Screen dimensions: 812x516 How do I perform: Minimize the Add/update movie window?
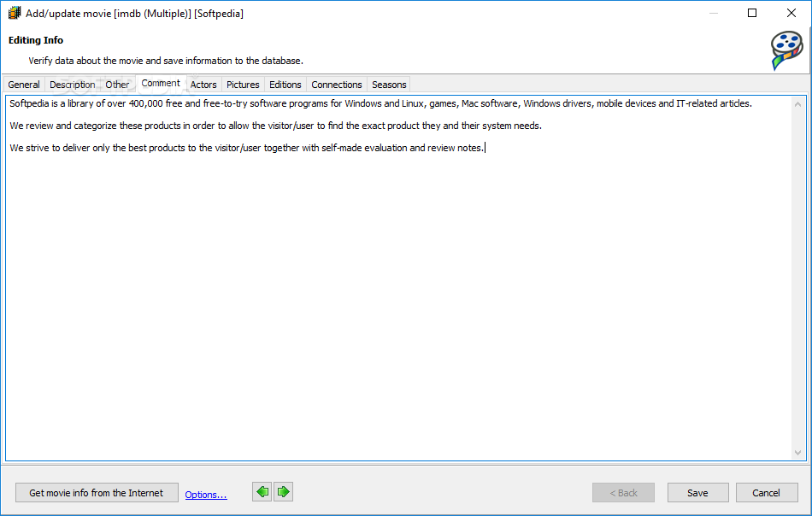pos(714,13)
